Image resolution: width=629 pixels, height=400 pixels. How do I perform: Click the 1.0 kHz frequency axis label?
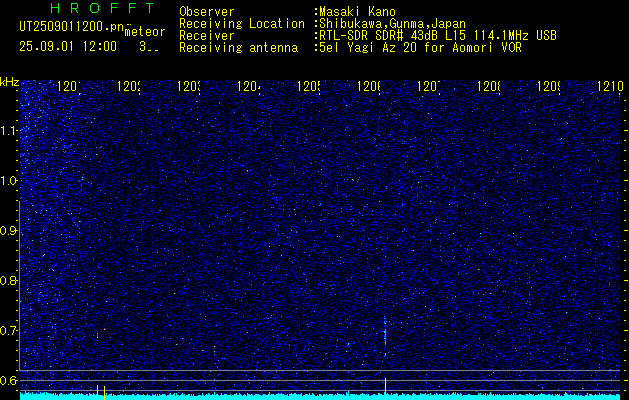point(9,181)
